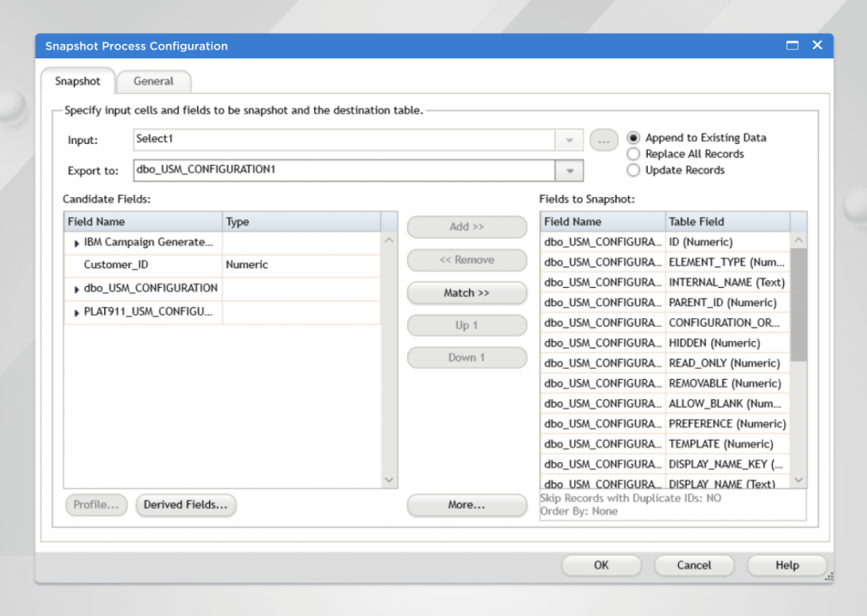Expand the PLAT911_USM_CONFIGU... node
Screen dimensions: 867x616
77,312
